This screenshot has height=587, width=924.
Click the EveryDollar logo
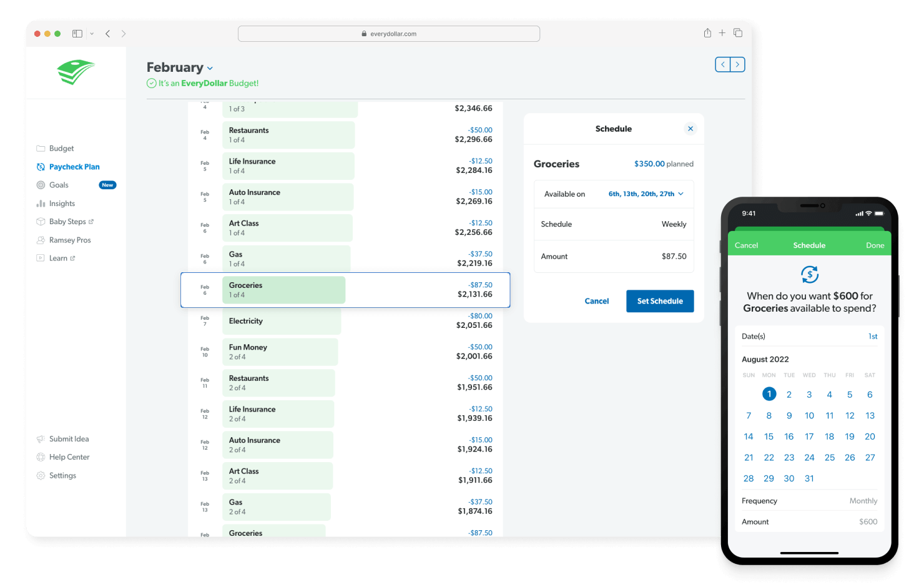76,72
